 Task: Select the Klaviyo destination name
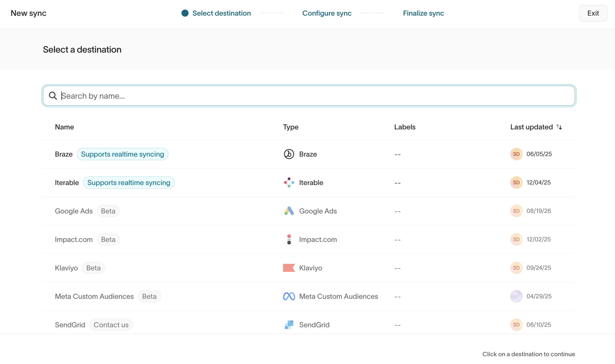[x=66, y=268]
